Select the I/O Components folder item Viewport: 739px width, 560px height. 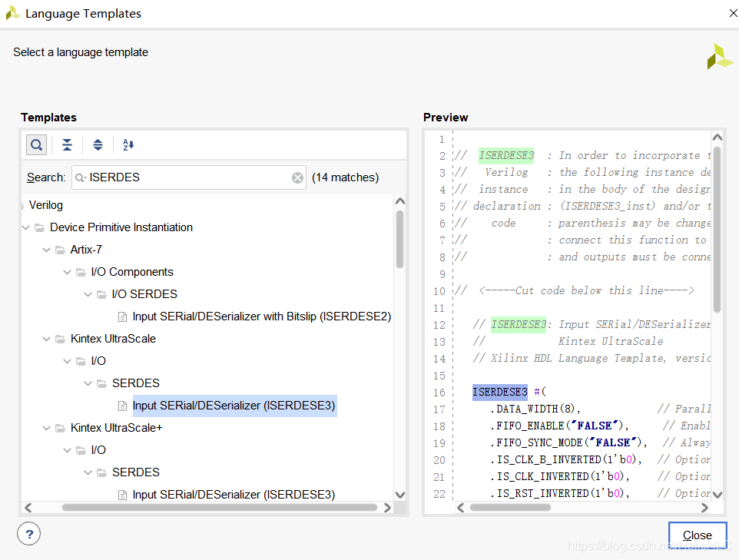[x=132, y=272]
